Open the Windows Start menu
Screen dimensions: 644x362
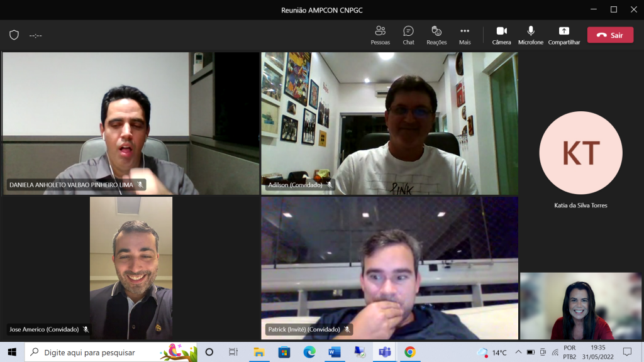click(x=12, y=352)
